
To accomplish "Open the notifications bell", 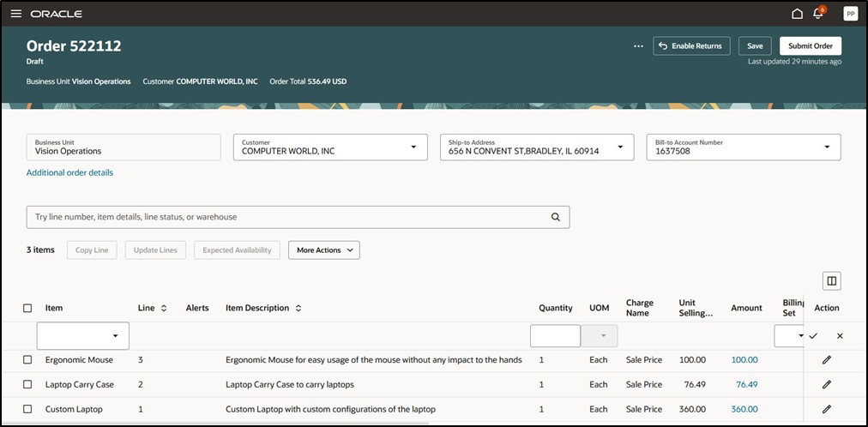I will coord(818,13).
